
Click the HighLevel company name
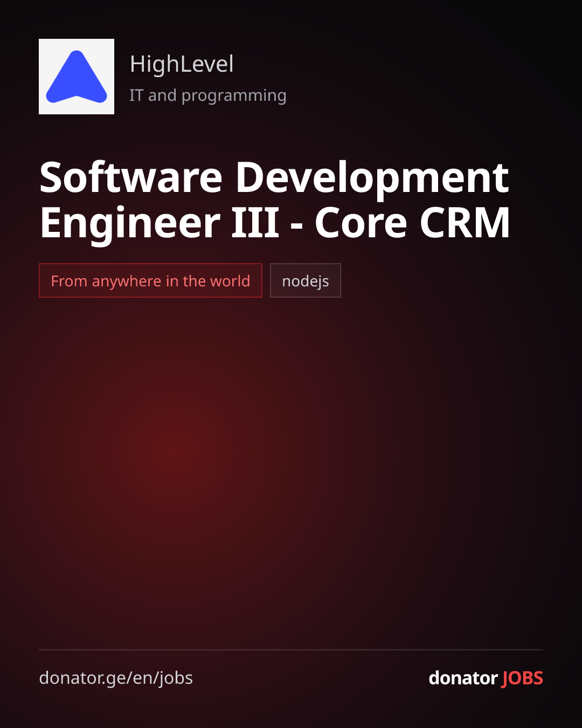(x=182, y=64)
